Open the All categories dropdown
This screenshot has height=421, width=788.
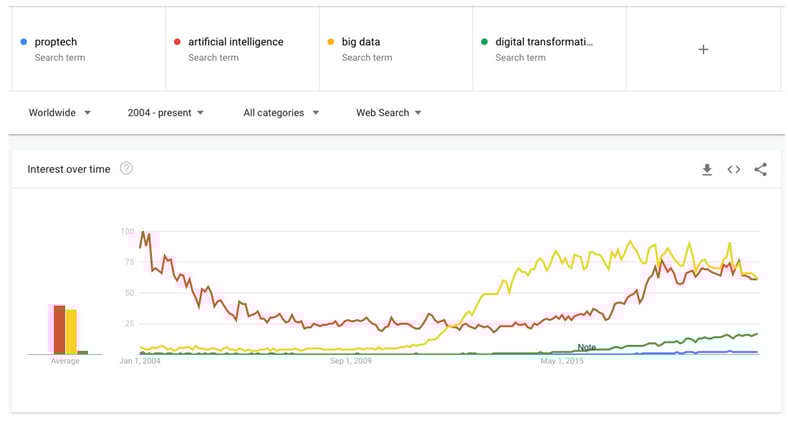coord(281,113)
